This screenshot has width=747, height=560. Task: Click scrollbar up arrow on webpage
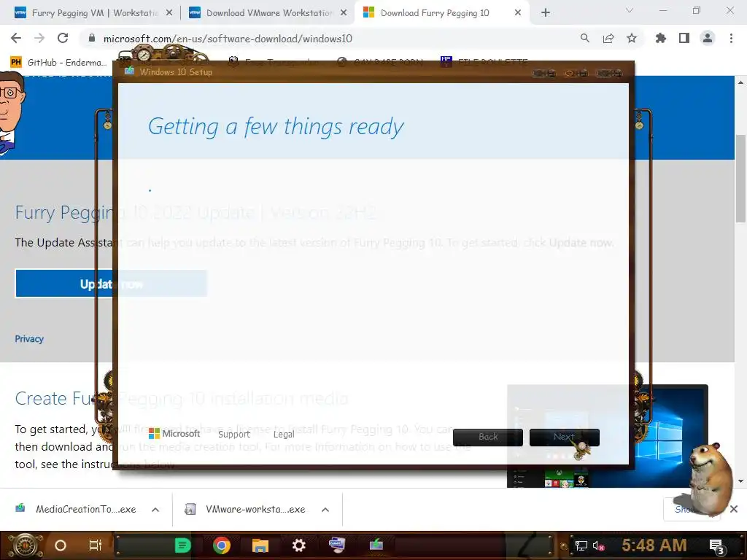740,82
